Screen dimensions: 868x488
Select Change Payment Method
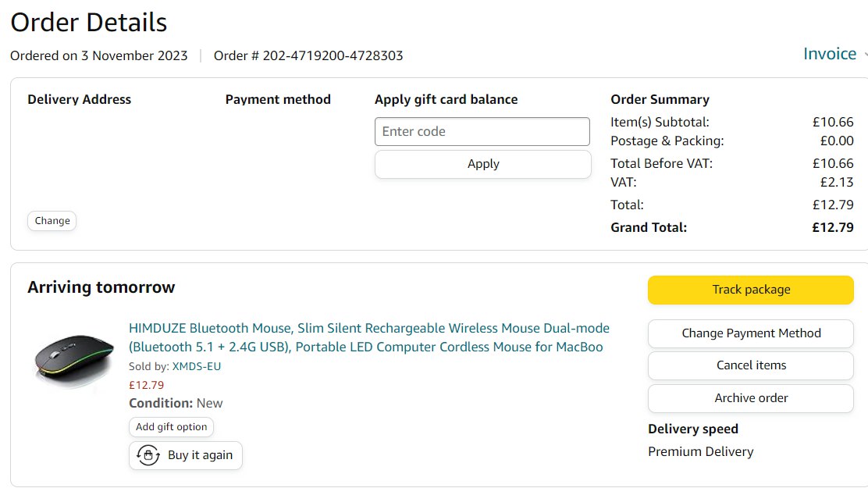750,333
